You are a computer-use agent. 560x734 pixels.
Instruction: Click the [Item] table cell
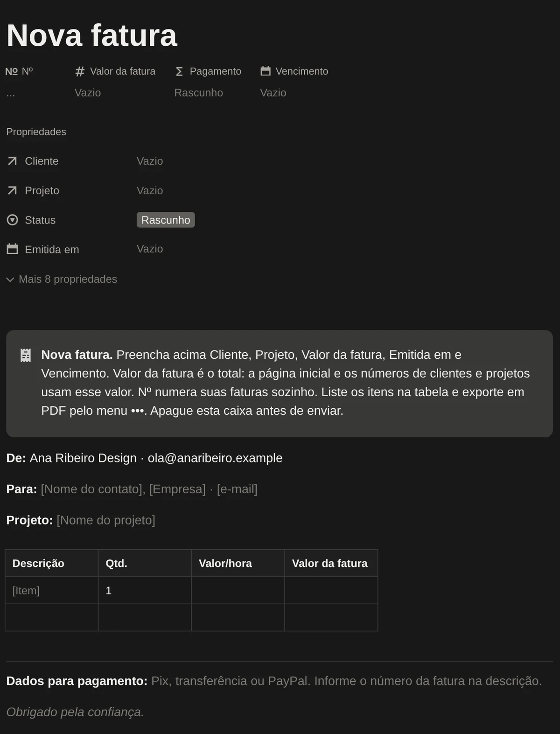[x=52, y=590]
